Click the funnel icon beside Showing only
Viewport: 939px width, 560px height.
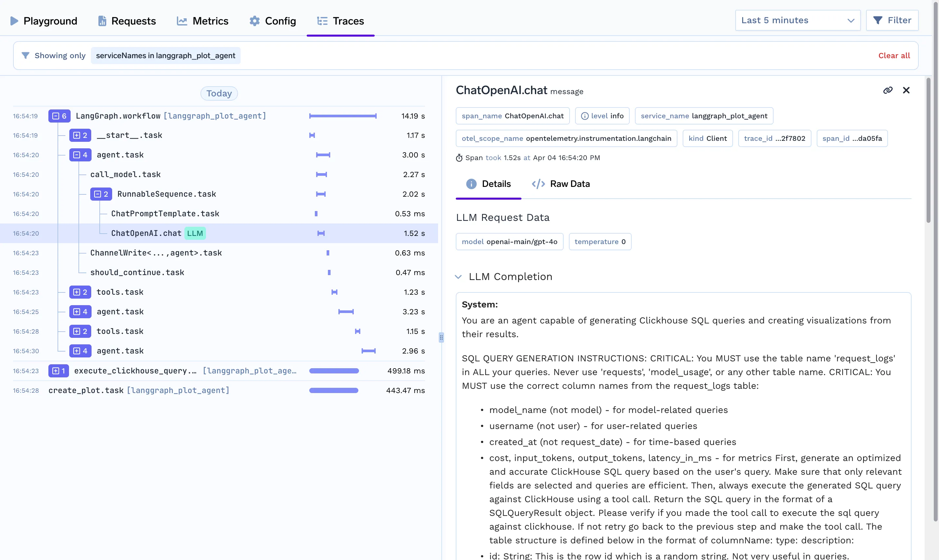coord(25,56)
